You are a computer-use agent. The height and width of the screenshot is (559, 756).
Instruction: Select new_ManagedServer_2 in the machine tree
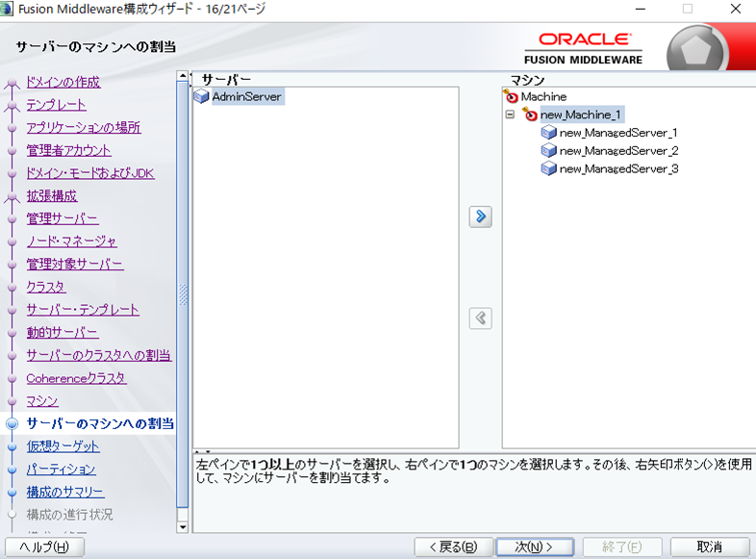pos(618,151)
